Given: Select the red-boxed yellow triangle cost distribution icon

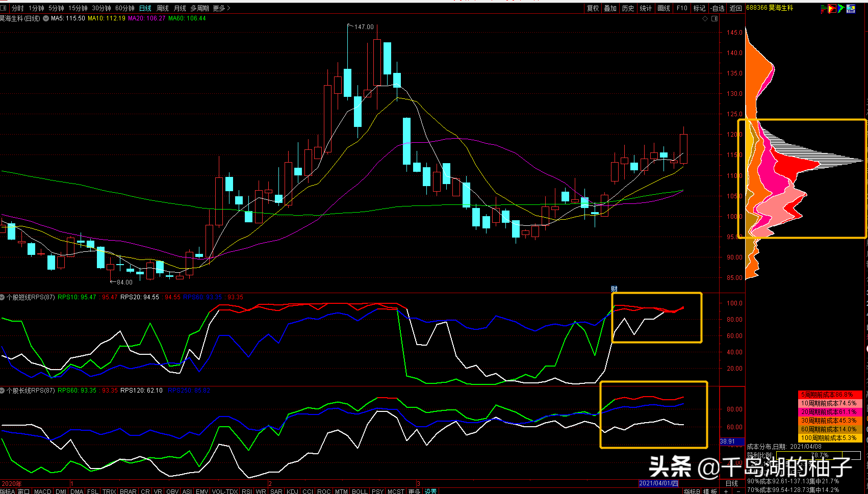Looking at the screenshot, I should click(832, 9).
